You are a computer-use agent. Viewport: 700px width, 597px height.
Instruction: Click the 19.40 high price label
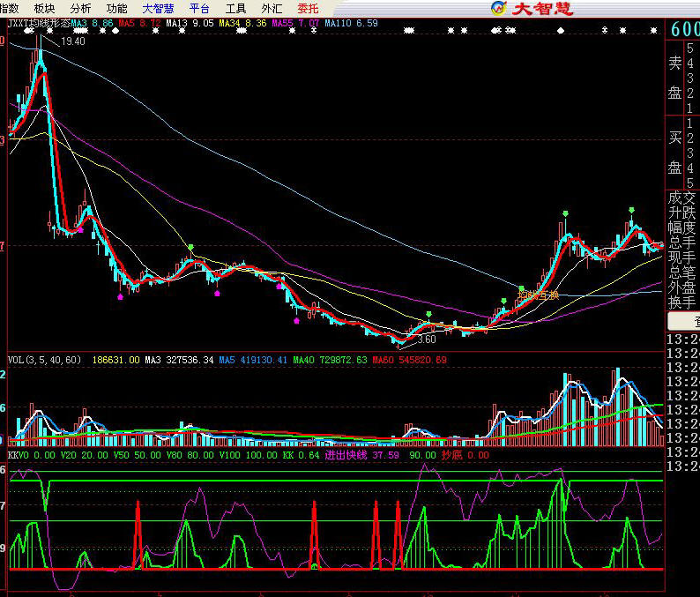pos(73,41)
